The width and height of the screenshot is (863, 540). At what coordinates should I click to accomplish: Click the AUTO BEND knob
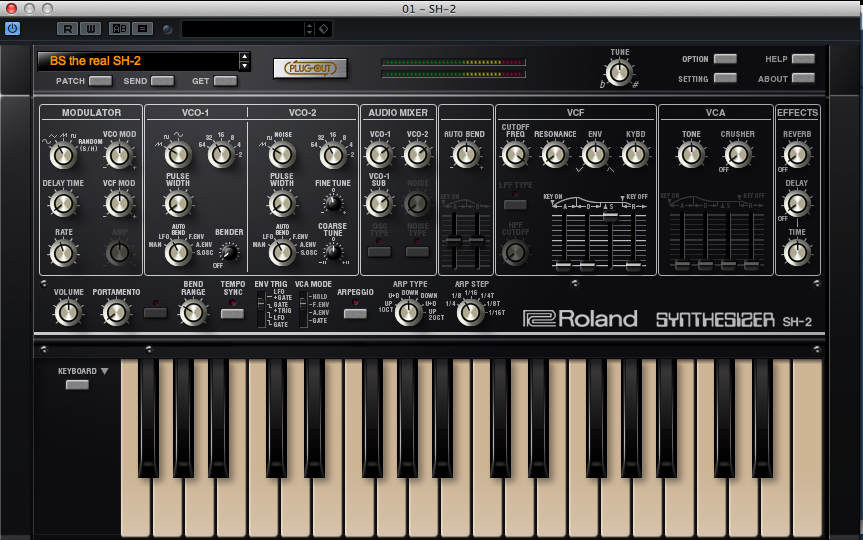point(465,155)
